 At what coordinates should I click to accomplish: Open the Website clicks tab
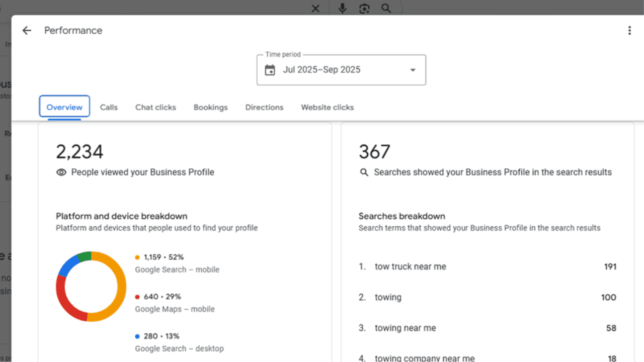pyautogui.click(x=327, y=107)
